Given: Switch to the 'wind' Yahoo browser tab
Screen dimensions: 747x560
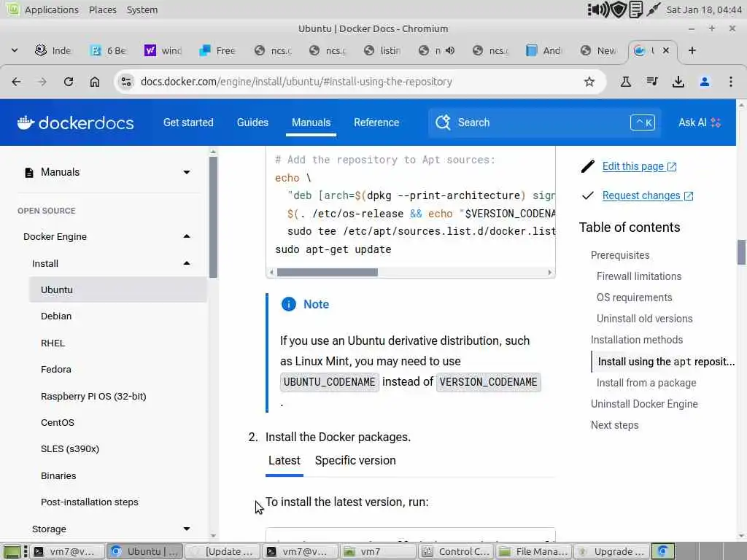Looking at the screenshot, I should pos(163,50).
